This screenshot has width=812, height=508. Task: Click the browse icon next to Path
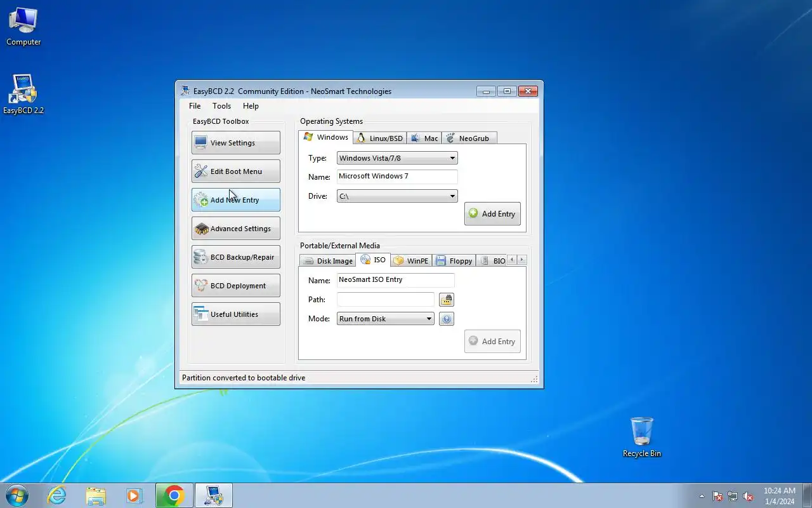click(447, 300)
